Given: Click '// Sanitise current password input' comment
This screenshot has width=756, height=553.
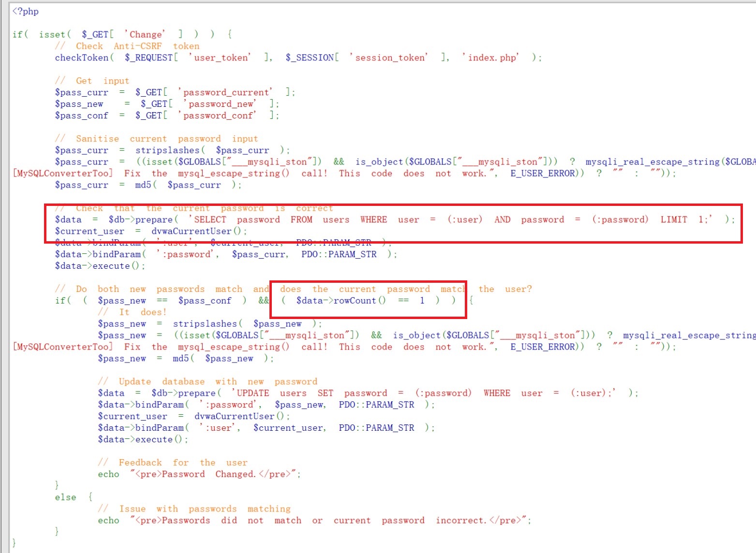Looking at the screenshot, I should coord(156,139).
